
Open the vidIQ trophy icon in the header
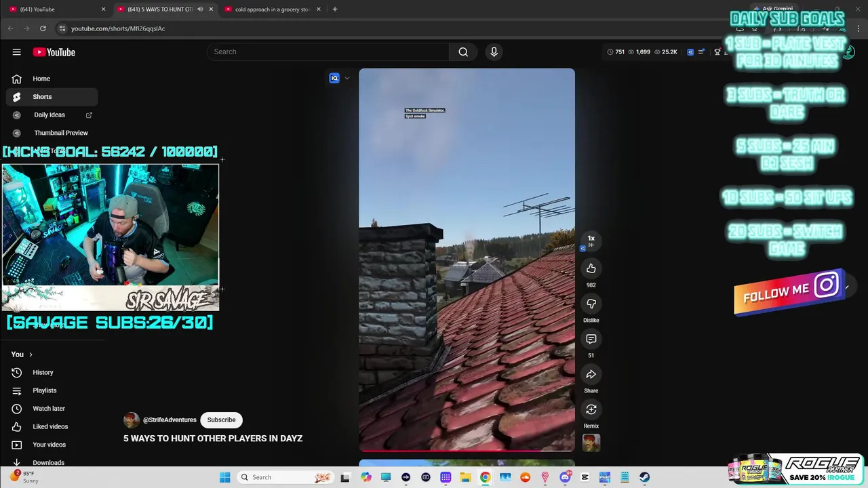click(x=717, y=52)
